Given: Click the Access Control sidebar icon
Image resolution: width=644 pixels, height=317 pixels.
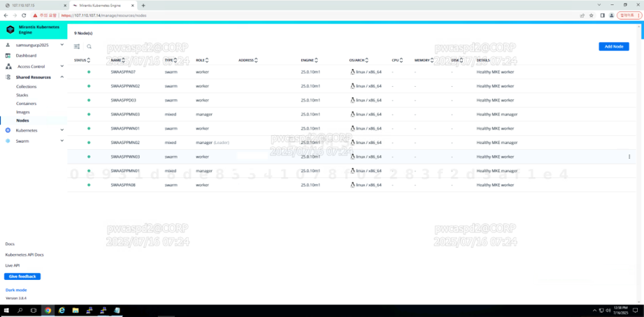Looking at the screenshot, I should click(8, 66).
